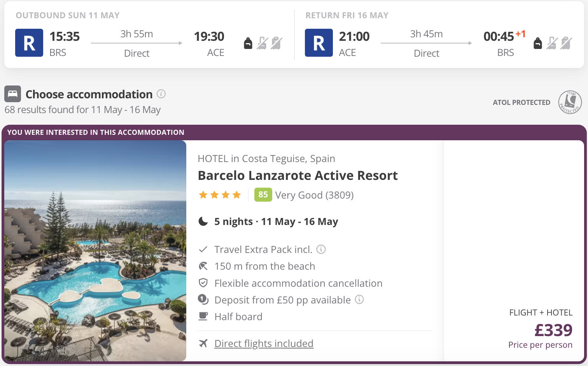Click the half board cup icon

203,316
